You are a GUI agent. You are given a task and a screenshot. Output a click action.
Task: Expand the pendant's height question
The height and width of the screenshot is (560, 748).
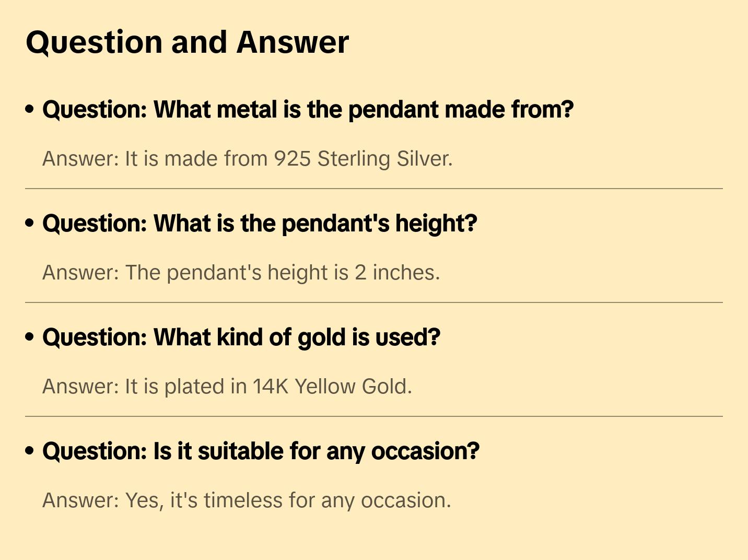[260, 224]
